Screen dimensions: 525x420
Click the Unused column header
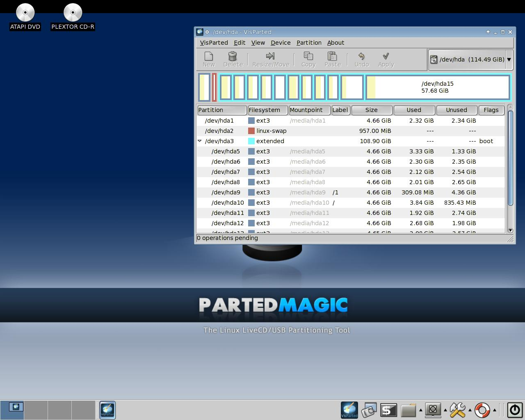[x=457, y=110]
